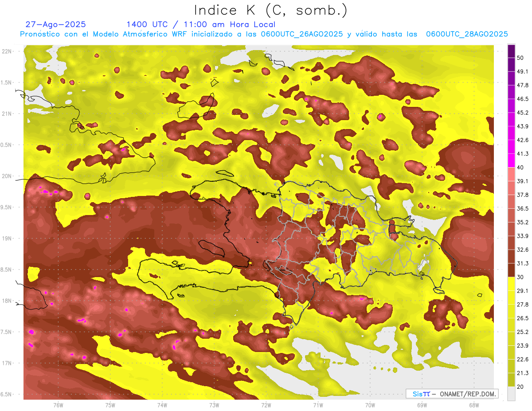This screenshot has height=411, width=532.
Task: Click the color bar label "49.1"
Action: pyautogui.click(x=522, y=71)
